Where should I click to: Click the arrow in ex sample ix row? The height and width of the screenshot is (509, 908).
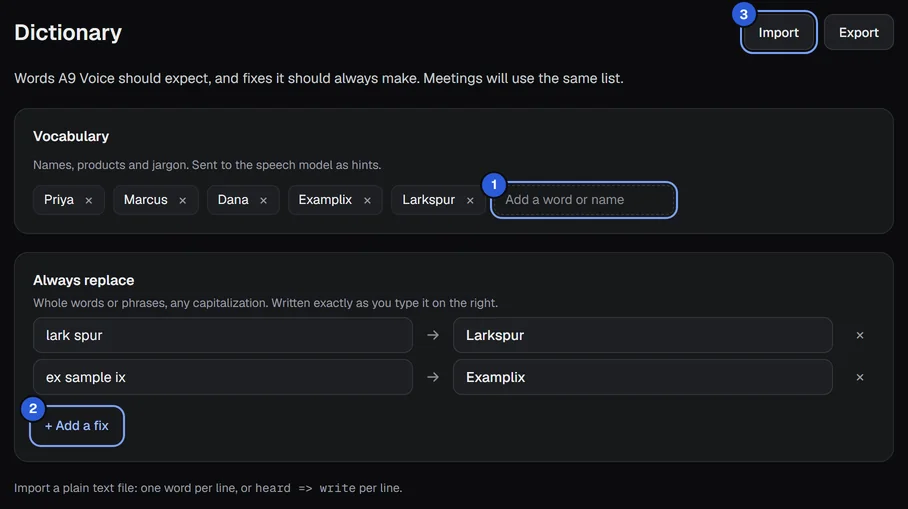433,377
